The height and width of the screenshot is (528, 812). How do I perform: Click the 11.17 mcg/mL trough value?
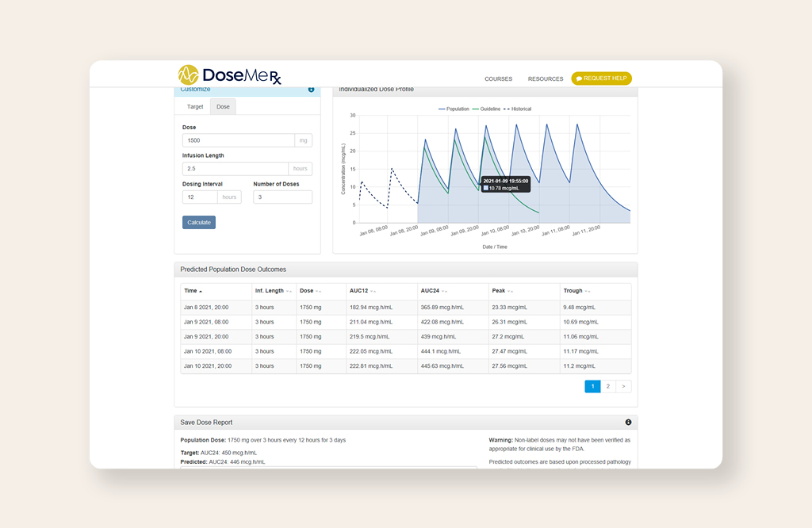coord(581,351)
